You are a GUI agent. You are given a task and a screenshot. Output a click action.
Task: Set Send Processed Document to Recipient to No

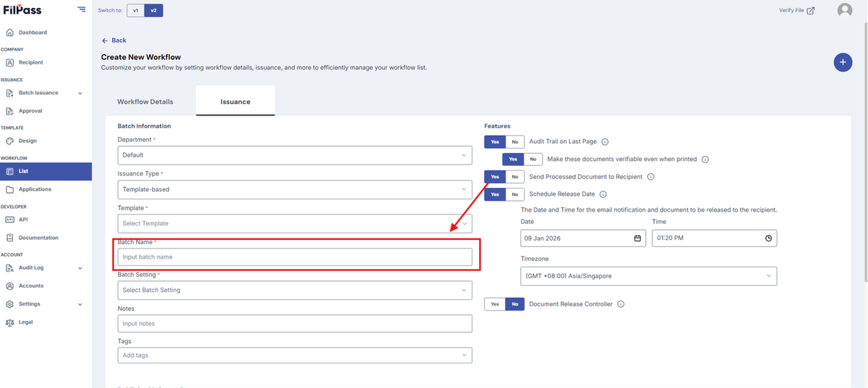tap(515, 176)
